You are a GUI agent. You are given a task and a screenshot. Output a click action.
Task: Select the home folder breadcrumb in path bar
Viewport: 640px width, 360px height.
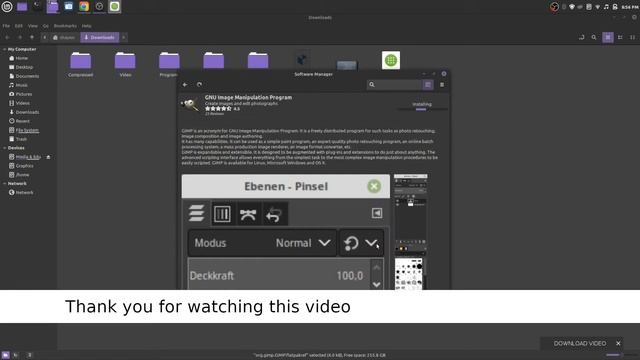64,38
